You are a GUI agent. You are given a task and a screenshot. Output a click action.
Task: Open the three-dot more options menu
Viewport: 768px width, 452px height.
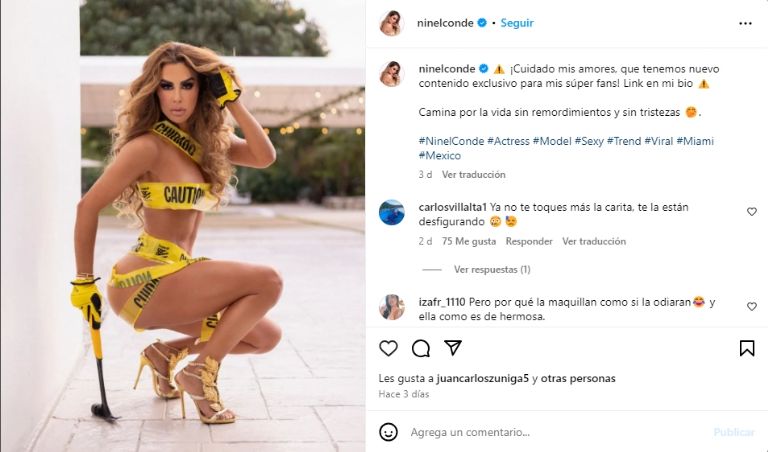745,24
